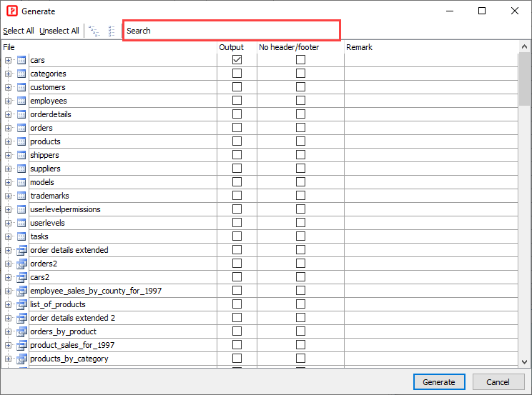
Task: Expand the suppliers tree node
Action: click(9, 169)
